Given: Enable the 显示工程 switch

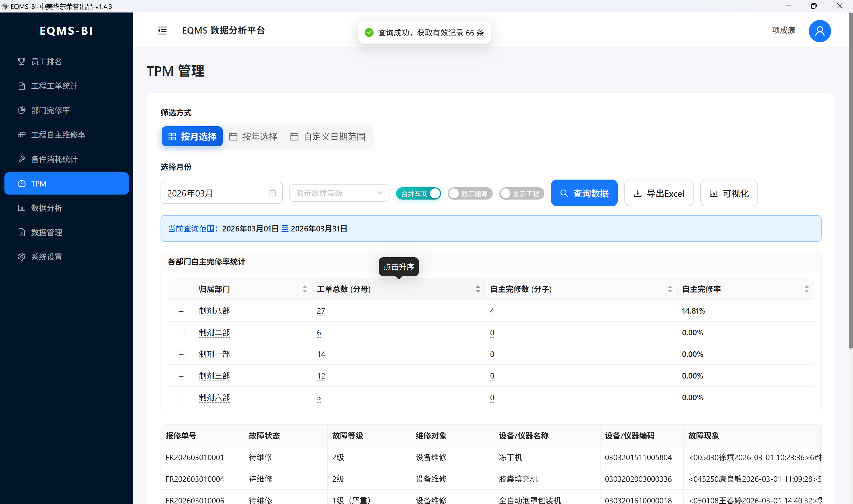Looking at the screenshot, I should coord(522,193).
